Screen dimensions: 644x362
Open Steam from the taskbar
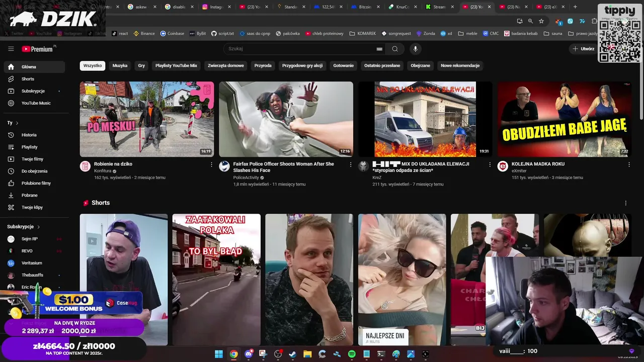click(x=292, y=354)
